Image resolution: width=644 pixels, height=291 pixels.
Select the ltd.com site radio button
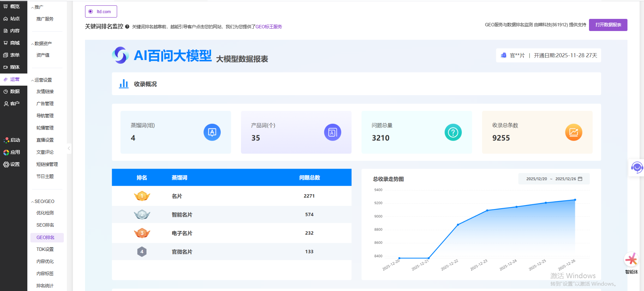click(x=91, y=11)
